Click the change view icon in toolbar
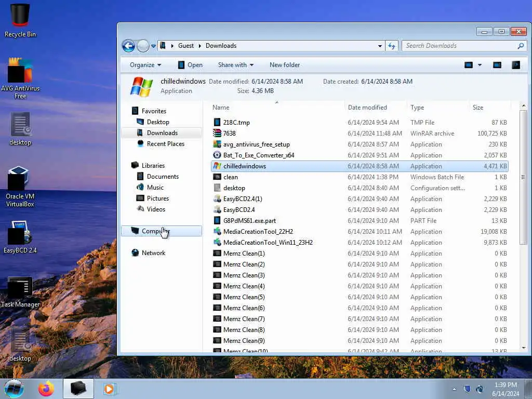 pyautogui.click(x=469, y=65)
